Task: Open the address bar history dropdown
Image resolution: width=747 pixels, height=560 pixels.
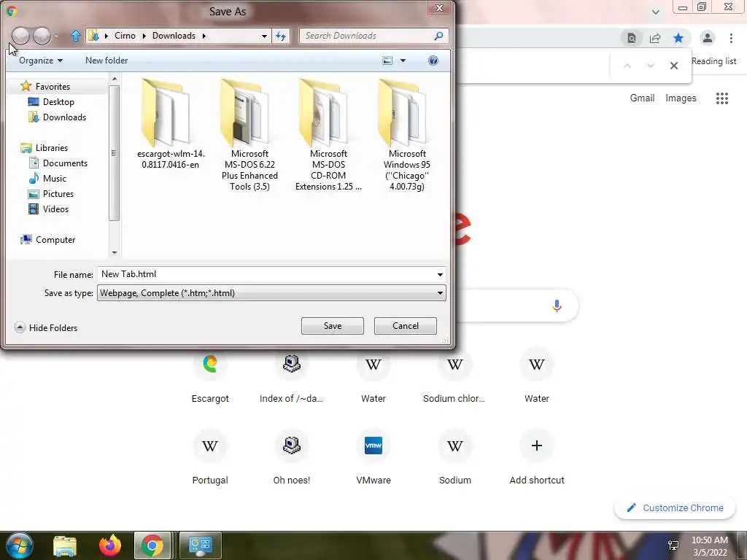Action: tap(264, 36)
